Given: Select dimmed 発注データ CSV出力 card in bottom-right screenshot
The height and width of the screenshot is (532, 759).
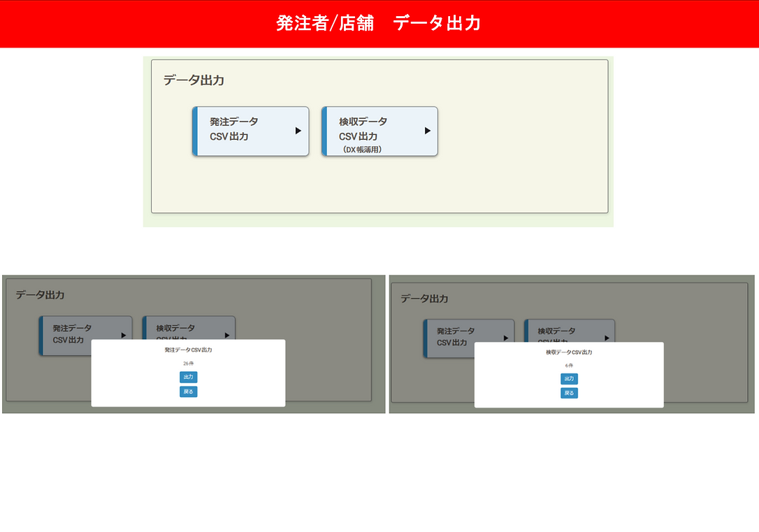Looking at the screenshot, I should [x=468, y=338].
